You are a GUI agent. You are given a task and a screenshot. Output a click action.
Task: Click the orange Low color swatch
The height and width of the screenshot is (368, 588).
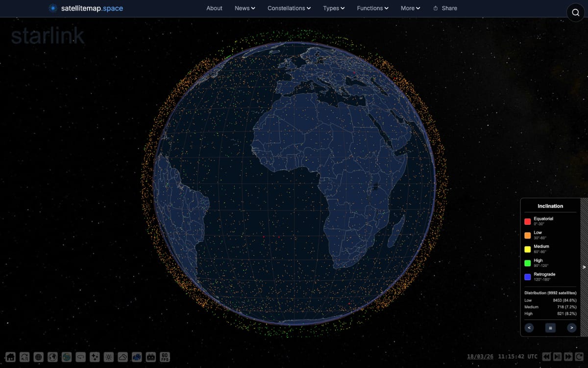[x=528, y=235]
